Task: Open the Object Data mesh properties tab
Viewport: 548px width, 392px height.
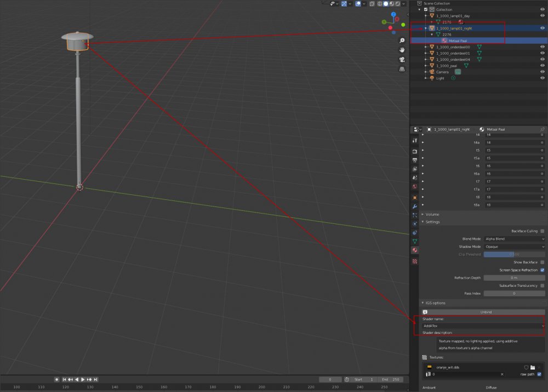Action: tap(415, 241)
